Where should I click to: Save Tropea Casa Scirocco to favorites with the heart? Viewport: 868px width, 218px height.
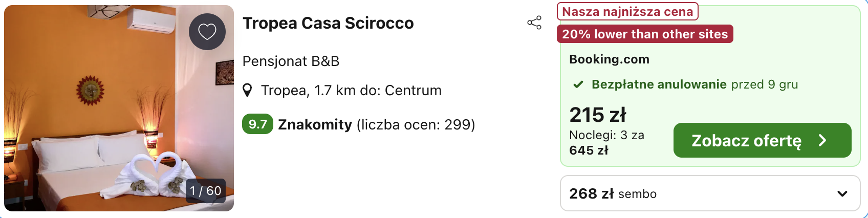click(207, 32)
